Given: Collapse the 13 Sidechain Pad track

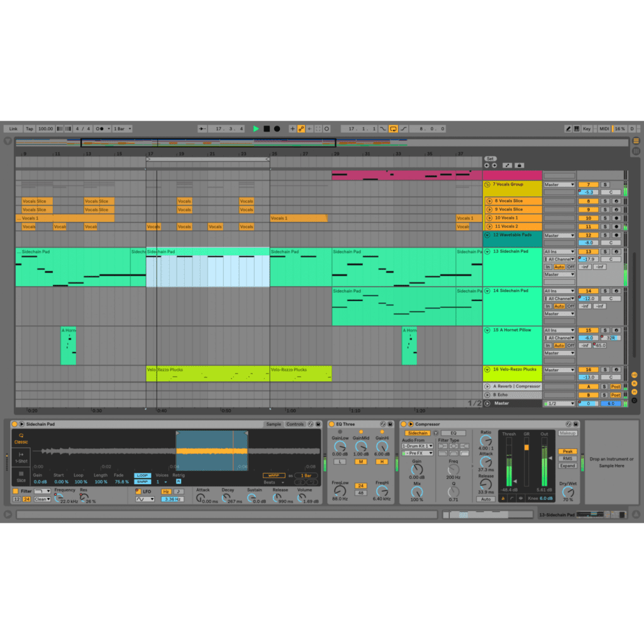Looking at the screenshot, I should [487, 252].
